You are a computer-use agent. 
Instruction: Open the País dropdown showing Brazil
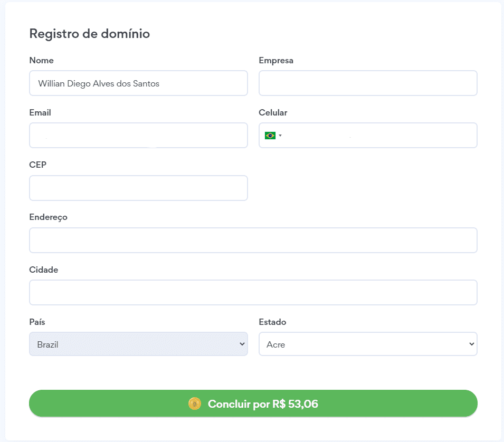pos(138,344)
